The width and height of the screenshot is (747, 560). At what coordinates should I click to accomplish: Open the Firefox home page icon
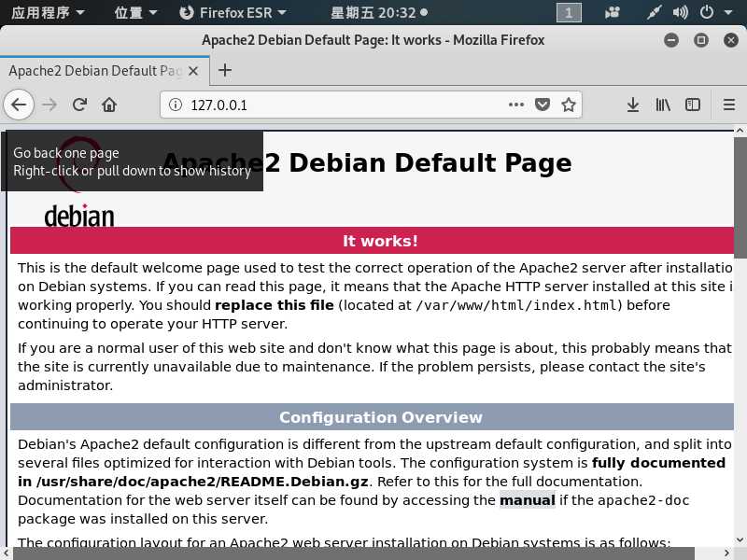pos(109,105)
